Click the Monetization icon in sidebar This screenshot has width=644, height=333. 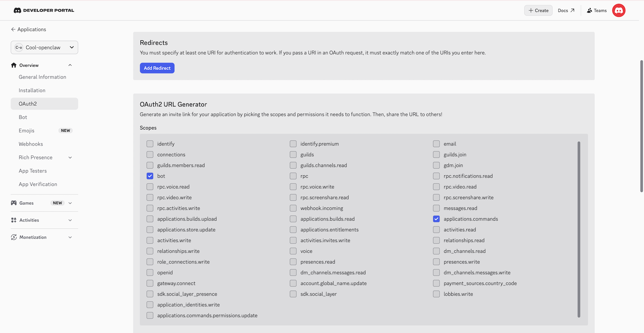tap(14, 237)
